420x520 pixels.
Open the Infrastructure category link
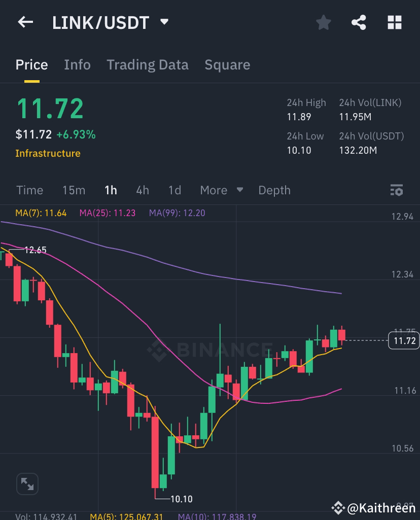pyautogui.click(x=48, y=153)
